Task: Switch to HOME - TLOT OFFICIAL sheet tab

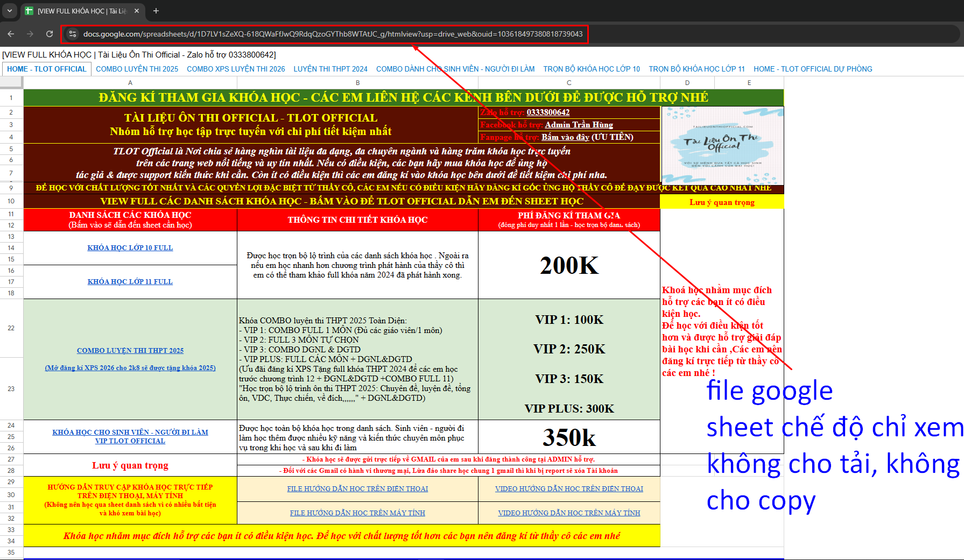Action: click(x=46, y=69)
